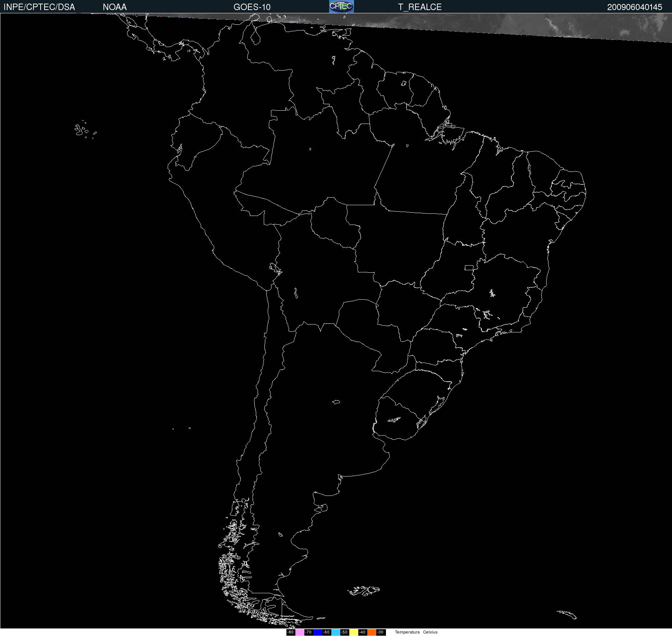Pick the dark blue legend swatch
The height and width of the screenshot is (636, 672).
[318, 632]
